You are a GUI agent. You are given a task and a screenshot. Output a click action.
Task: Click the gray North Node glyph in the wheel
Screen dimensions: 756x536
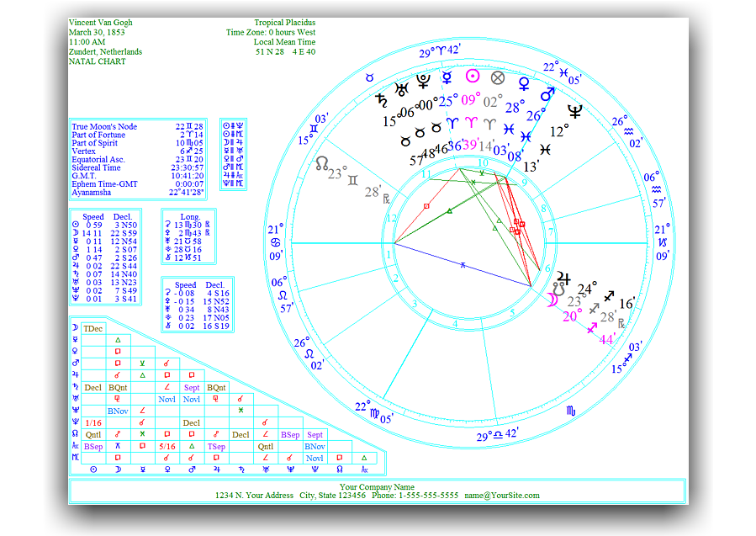click(x=321, y=164)
